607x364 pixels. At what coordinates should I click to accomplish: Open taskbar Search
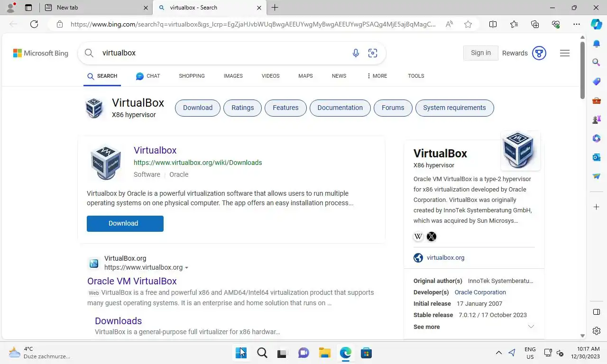pos(262,353)
